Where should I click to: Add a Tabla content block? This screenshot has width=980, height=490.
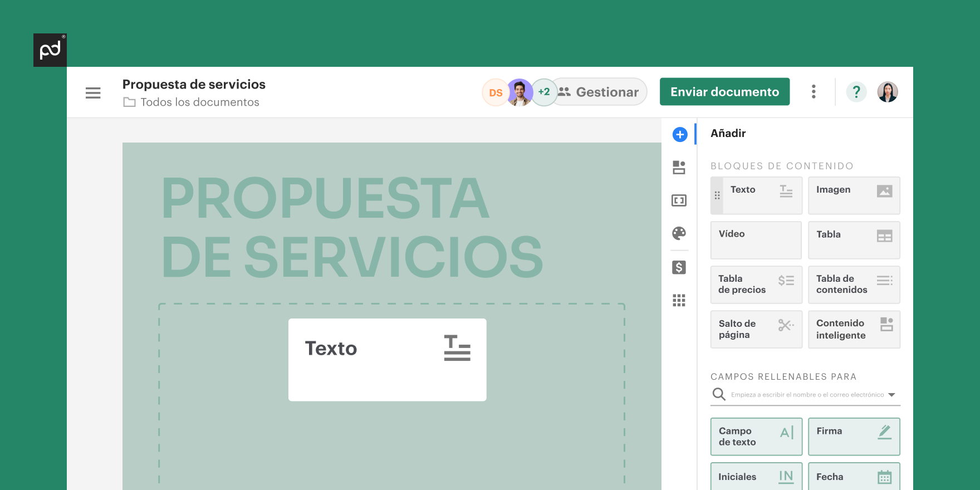point(854,240)
